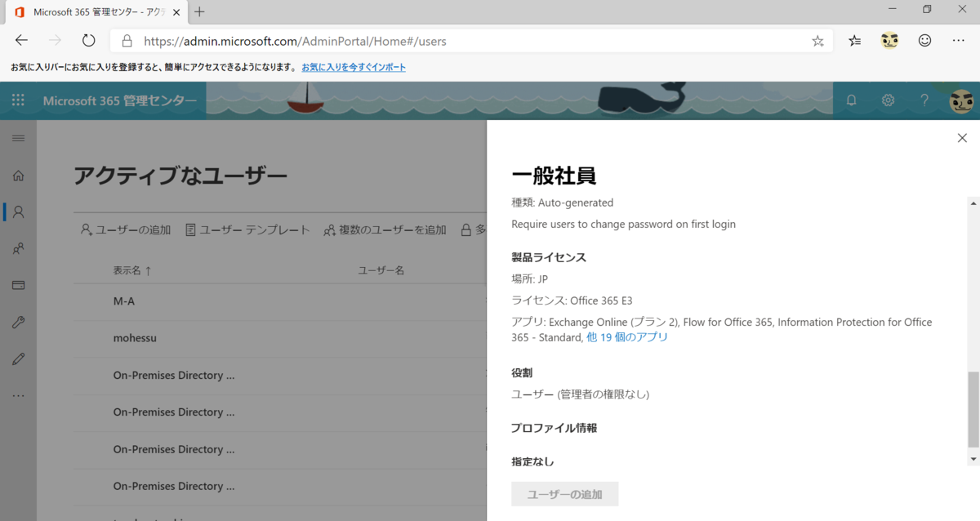Screen dimensions: 980x521
Task: Click 製品ライセンス section heading
Action: (549, 257)
